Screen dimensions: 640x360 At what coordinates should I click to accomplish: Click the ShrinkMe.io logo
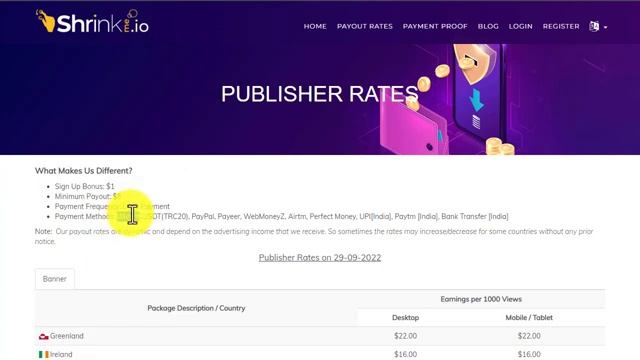point(92,22)
